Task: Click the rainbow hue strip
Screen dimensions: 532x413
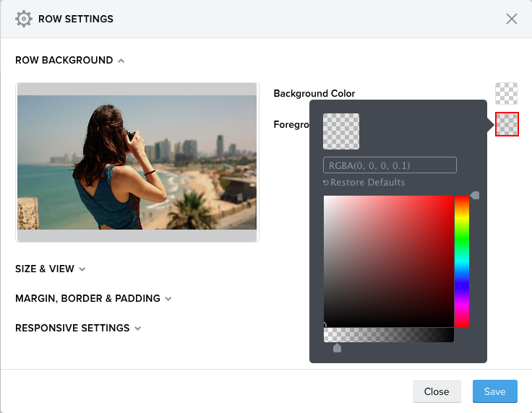Action: coord(462,261)
